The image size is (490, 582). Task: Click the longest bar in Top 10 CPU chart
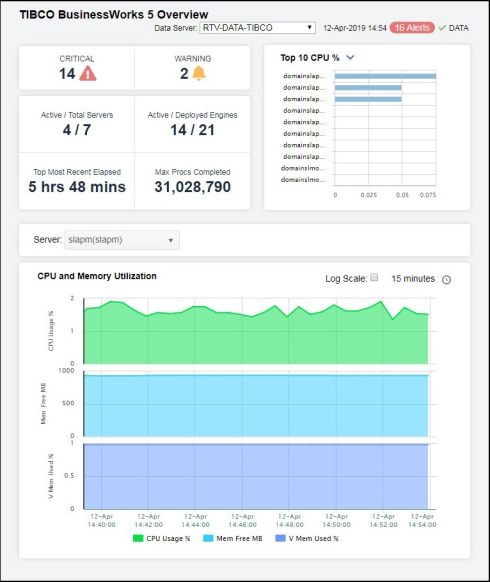[x=385, y=76]
